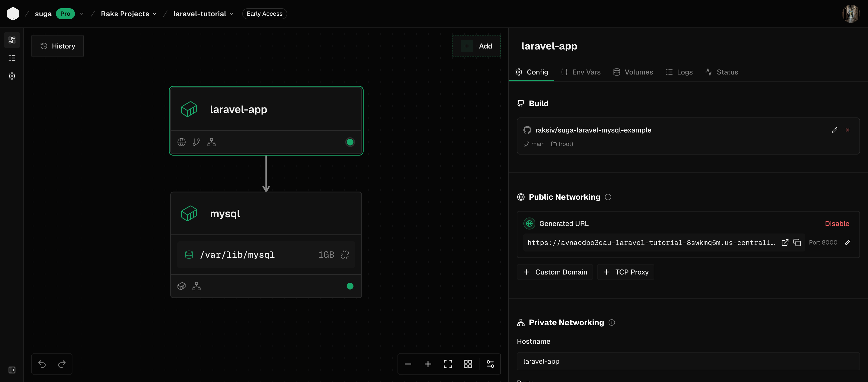
Task: Collapse the sidebar panel icon
Action: click(x=12, y=370)
